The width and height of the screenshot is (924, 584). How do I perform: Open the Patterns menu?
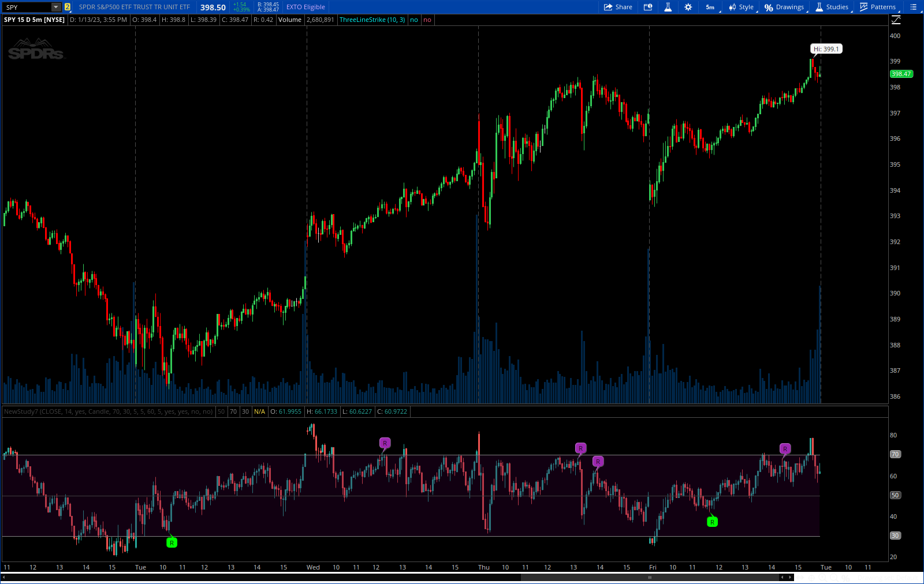pyautogui.click(x=878, y=7)
